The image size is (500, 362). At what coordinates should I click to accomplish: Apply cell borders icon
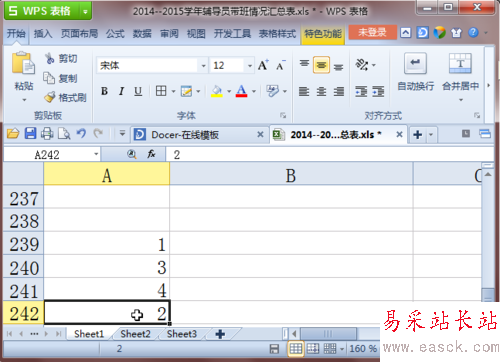click(x=161, y=91)
